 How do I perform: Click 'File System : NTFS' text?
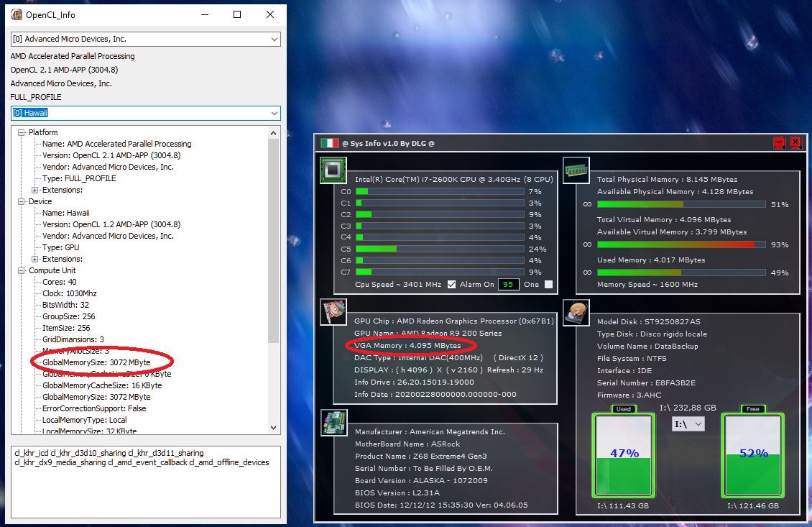(x=632, y=359)
